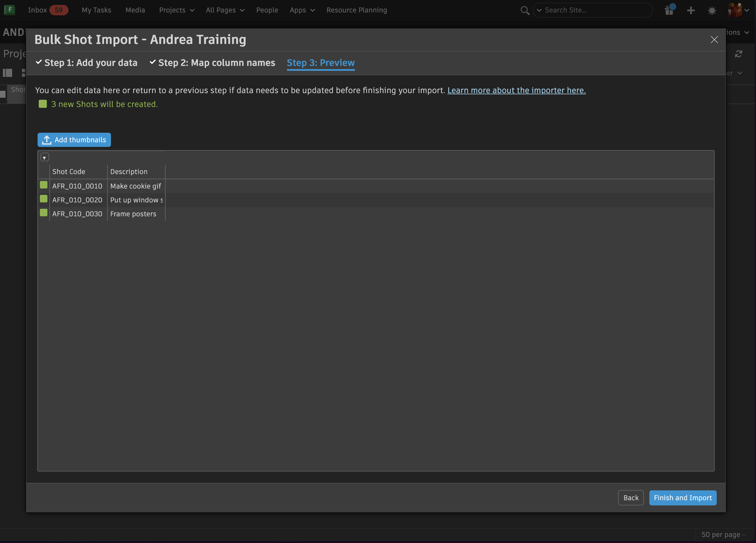Click green status square for AFR_010_0030
This screenshot has width=756, height=543.
click(44, 213)
